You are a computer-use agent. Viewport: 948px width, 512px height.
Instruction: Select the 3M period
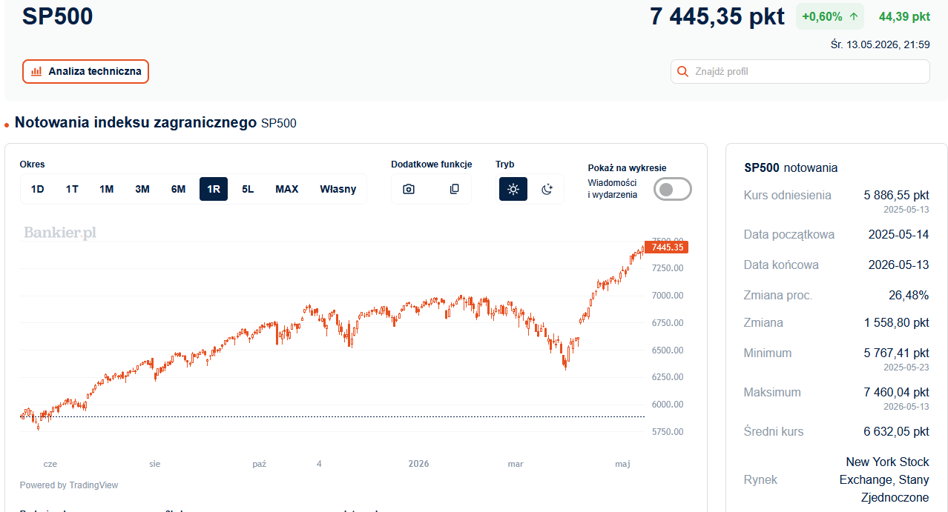pyautogui.click(x=142, y=189)
